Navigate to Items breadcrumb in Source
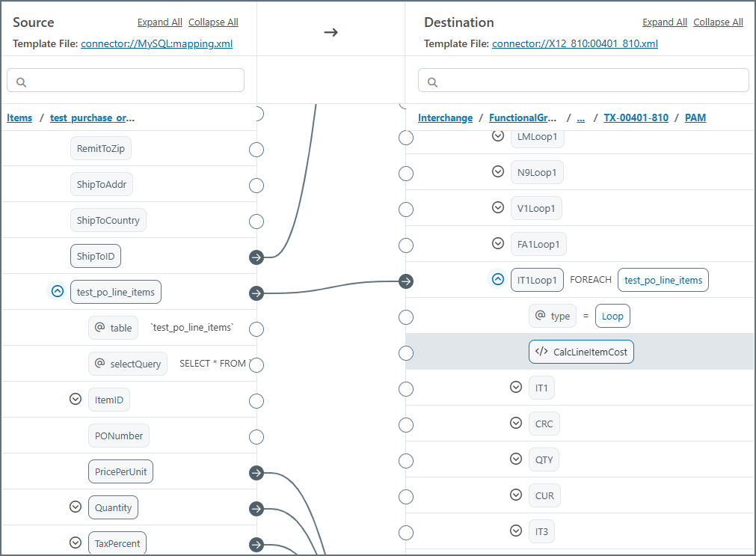Image resolution: width=756 pixels, height=556 pixels. (x=19, y=117)
